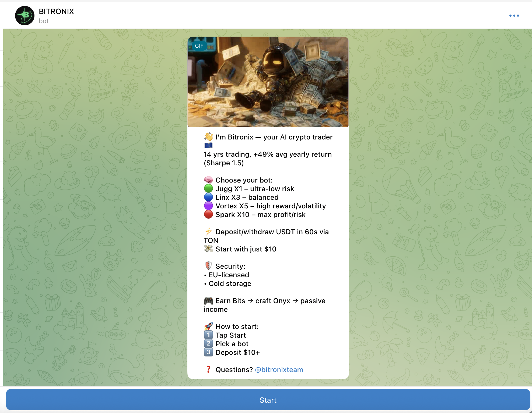The height and width of the screenshot is (413, 532).
Task: Click the green circle beside Jugg X1
Action: pyautogui.click(x=208, y=189)
